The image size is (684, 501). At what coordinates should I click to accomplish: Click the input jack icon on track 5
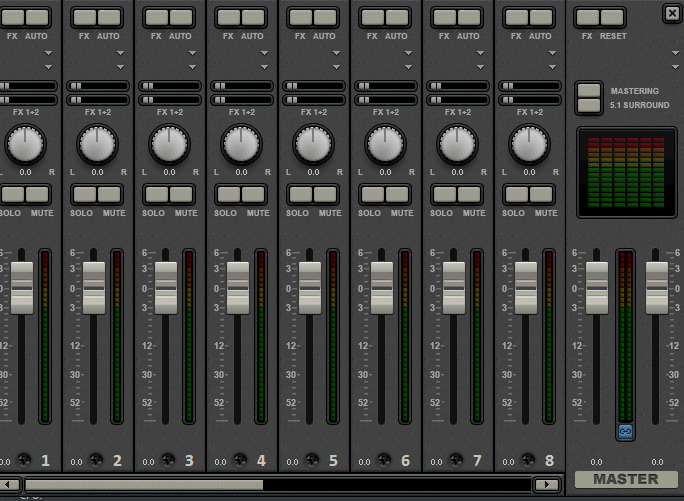point(312,460)
